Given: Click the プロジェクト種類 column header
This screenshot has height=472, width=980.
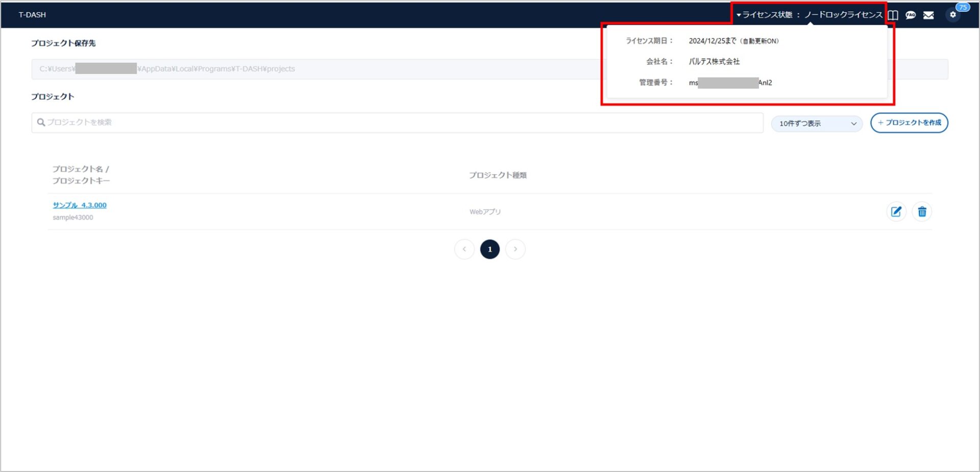Looking at the screenshot, I should coord(498,175).
